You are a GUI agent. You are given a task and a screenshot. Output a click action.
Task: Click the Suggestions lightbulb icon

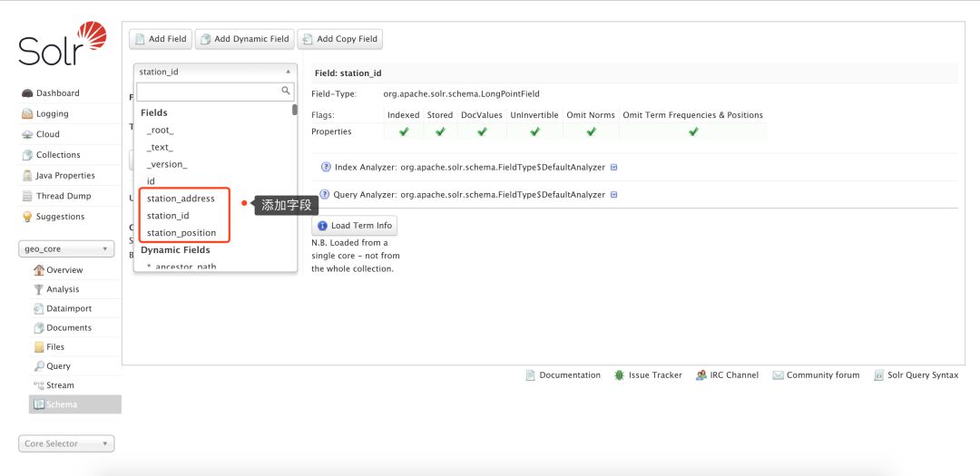pyautogui.click(x=27, y=217)
